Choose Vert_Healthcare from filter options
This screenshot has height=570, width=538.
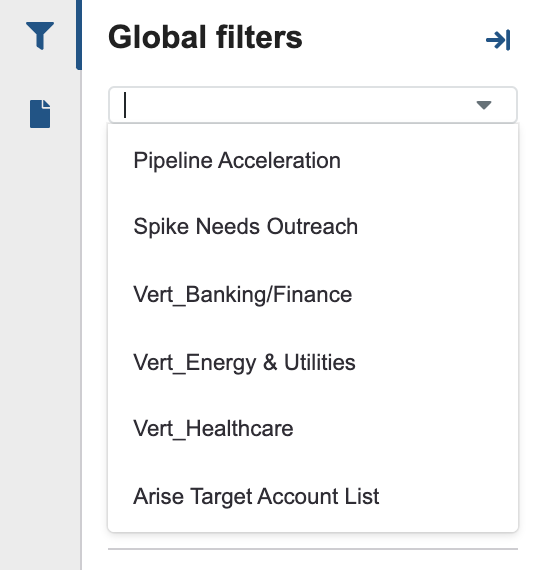[313, 428]
